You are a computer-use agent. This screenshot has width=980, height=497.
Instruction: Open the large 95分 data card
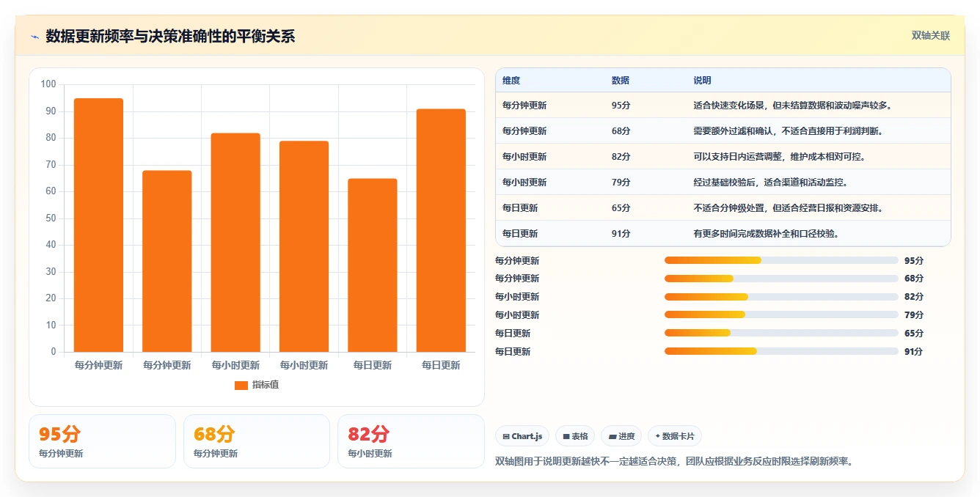coord(102,441)
